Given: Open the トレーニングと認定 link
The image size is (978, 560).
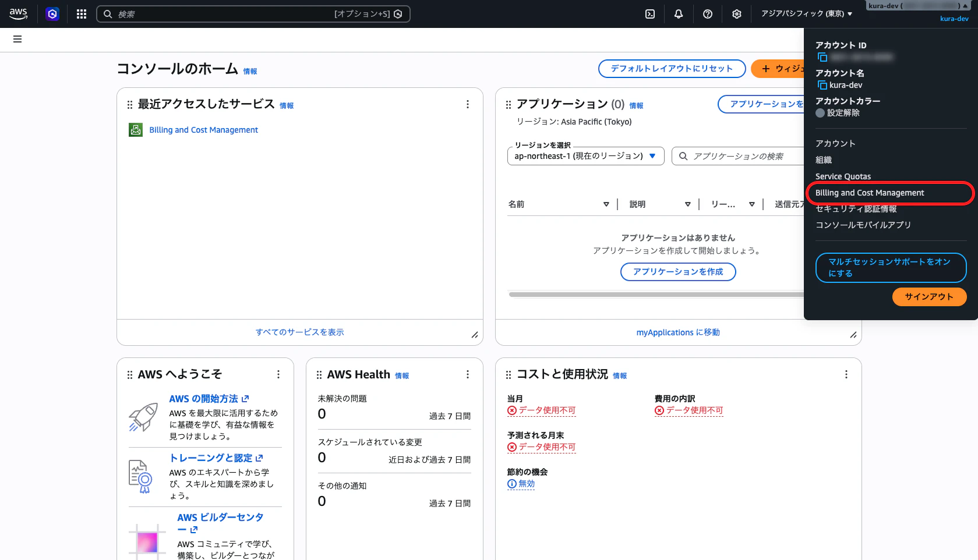Looking at the screenshot, I should (216, 458).
